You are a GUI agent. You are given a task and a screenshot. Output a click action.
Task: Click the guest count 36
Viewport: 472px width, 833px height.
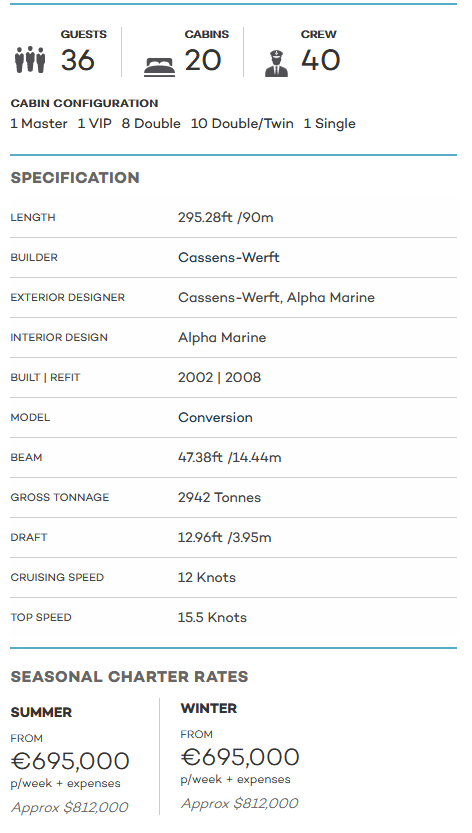(78, 60)
